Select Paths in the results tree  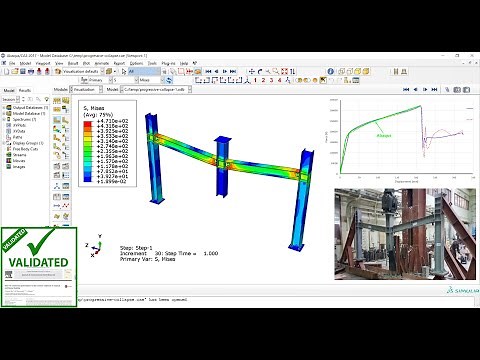(17, 137)
